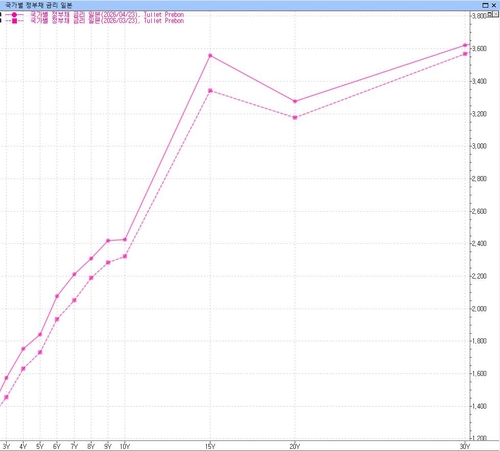Click the 10Y solid-line data point
Screen dimensions: 500x451
pos(125,239)
